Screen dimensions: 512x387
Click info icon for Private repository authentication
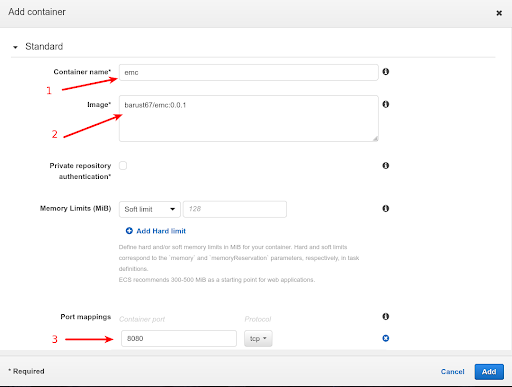[386, 166]
